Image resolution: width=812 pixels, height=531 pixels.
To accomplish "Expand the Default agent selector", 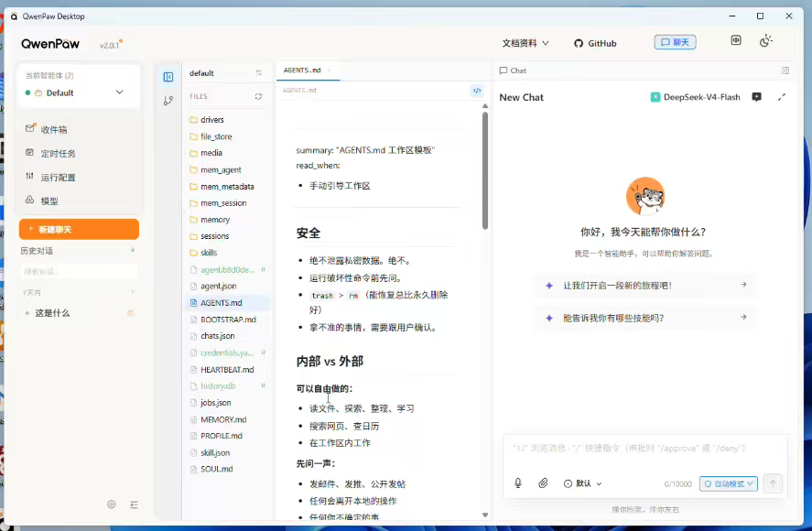I will coord(79,92).
